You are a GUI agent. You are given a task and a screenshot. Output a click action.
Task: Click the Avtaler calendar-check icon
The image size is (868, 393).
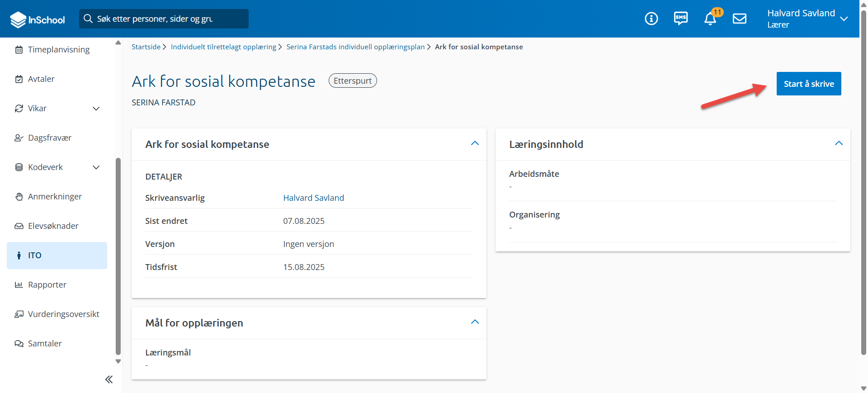click(x=19, y=79)
